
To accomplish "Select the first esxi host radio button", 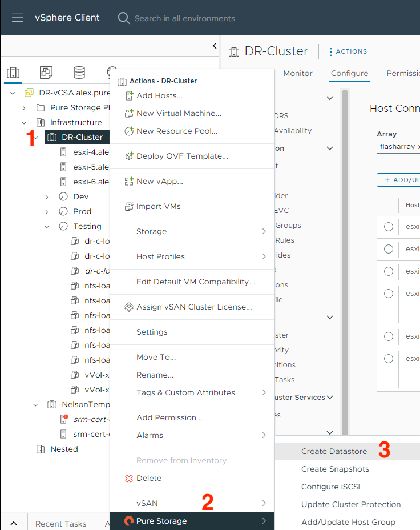I will pos(389,227).
